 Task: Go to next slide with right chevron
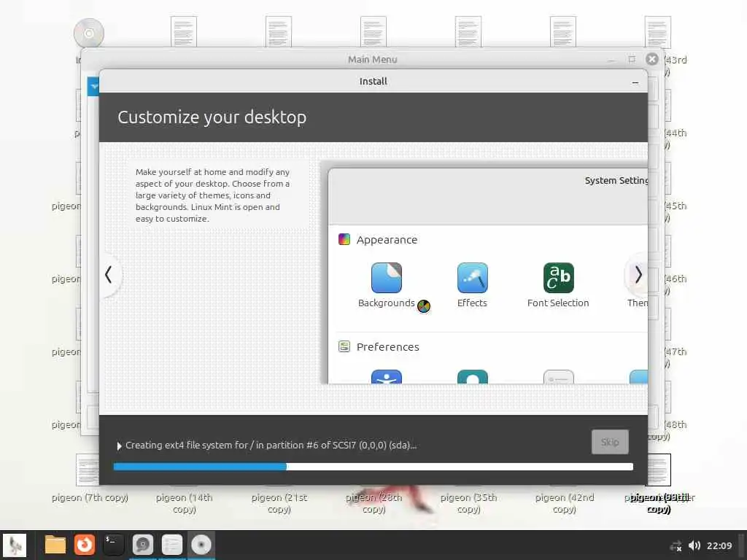(x=638, y=275)
